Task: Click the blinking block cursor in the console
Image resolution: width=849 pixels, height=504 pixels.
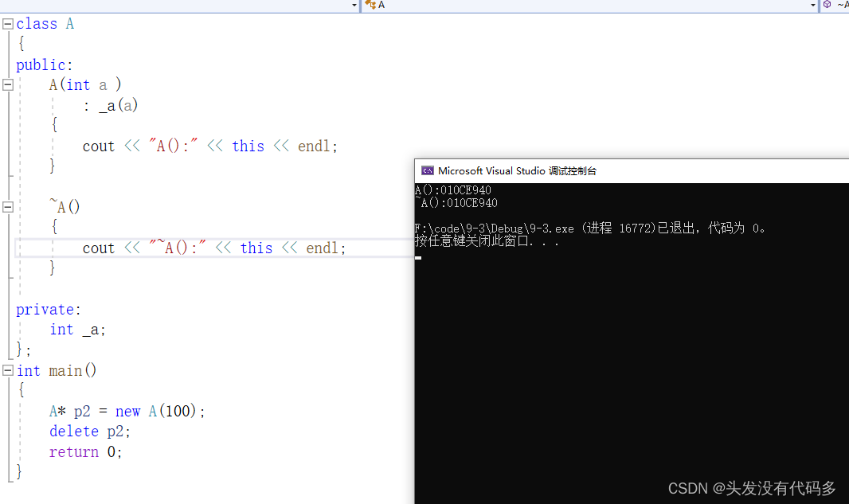Action: [417, 257]
